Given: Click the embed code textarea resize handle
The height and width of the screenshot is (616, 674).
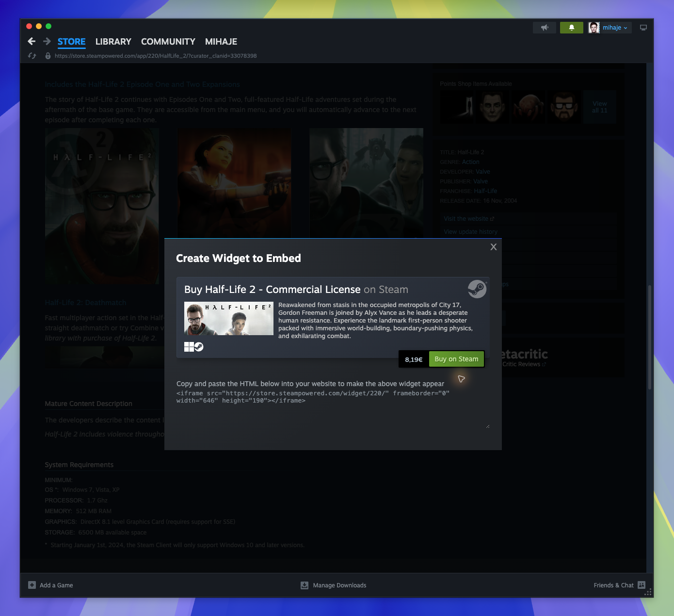Looking at the screenshot, I should pyautogui.click(x=487, y=426).
